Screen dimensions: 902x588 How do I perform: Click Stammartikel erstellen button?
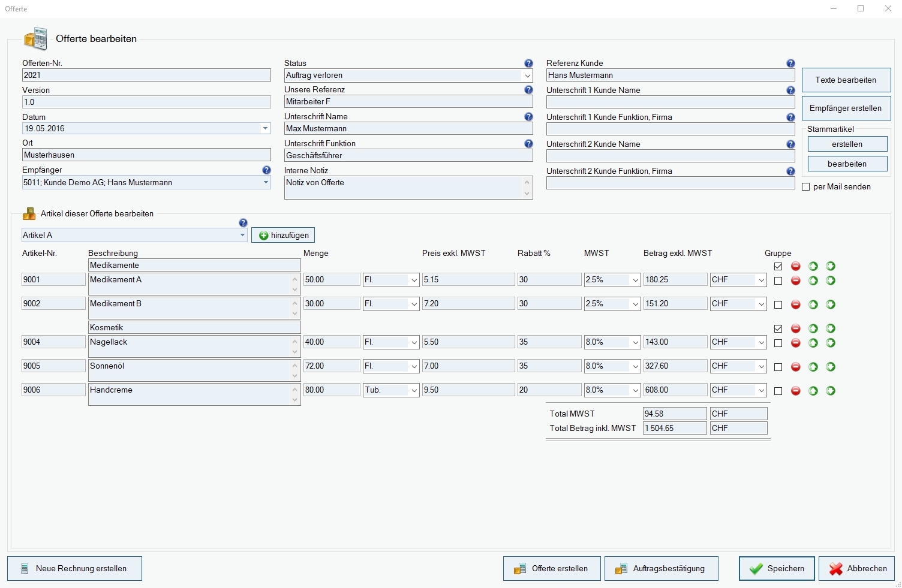coord(847,144)
